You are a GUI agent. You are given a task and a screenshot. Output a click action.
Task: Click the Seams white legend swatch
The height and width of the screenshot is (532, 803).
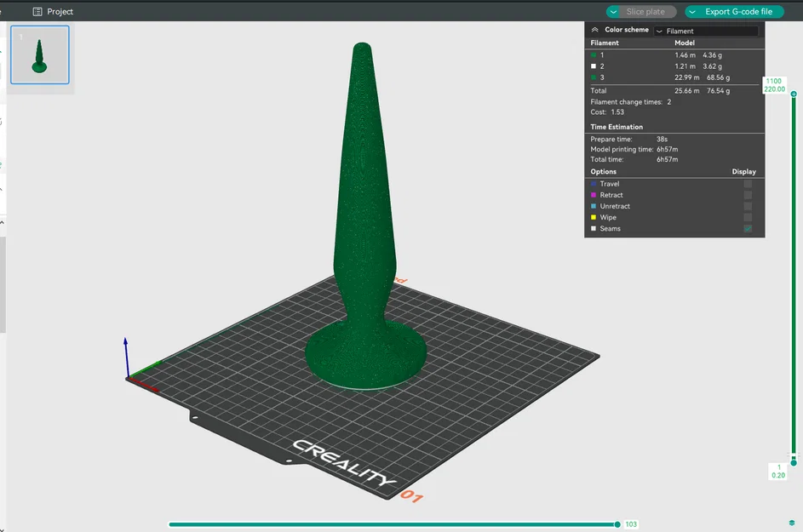(594, 229)
